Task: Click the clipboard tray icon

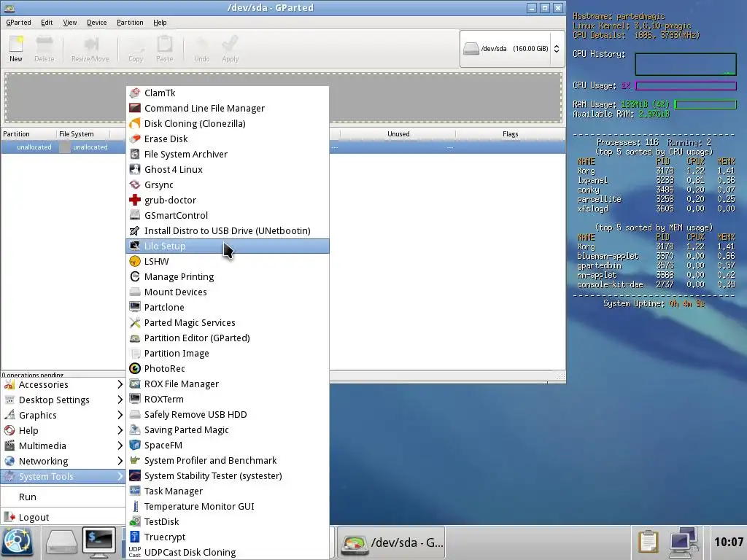Action: (x=648, y=542)
